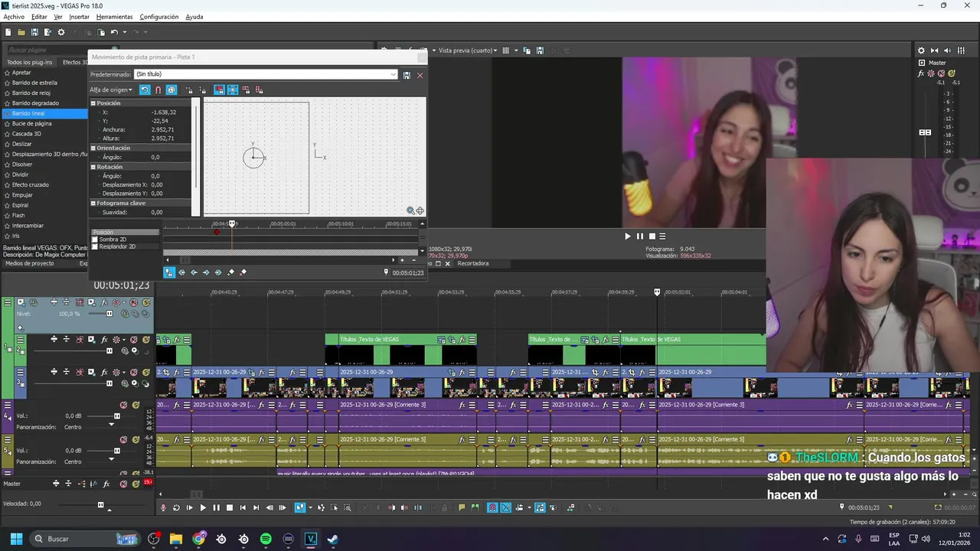This screenshot has height=551, width=980.
Task: Switch to Medios de proyecto tab
Action: point(30,263)
